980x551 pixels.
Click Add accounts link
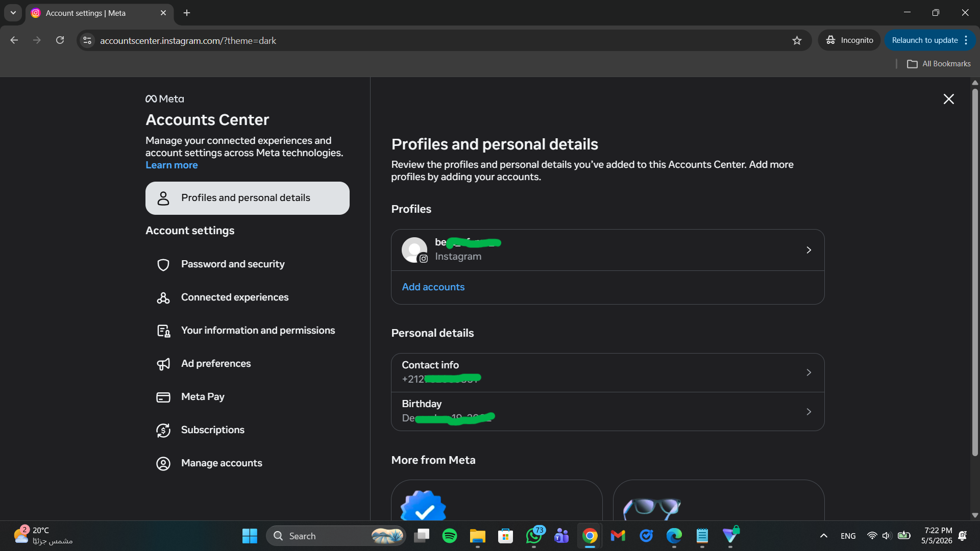tap(433, 287)
